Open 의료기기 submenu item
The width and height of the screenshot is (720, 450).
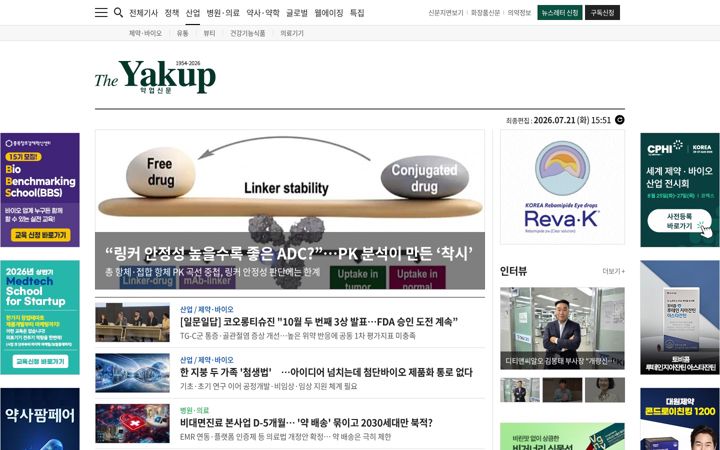coord(292,33)
